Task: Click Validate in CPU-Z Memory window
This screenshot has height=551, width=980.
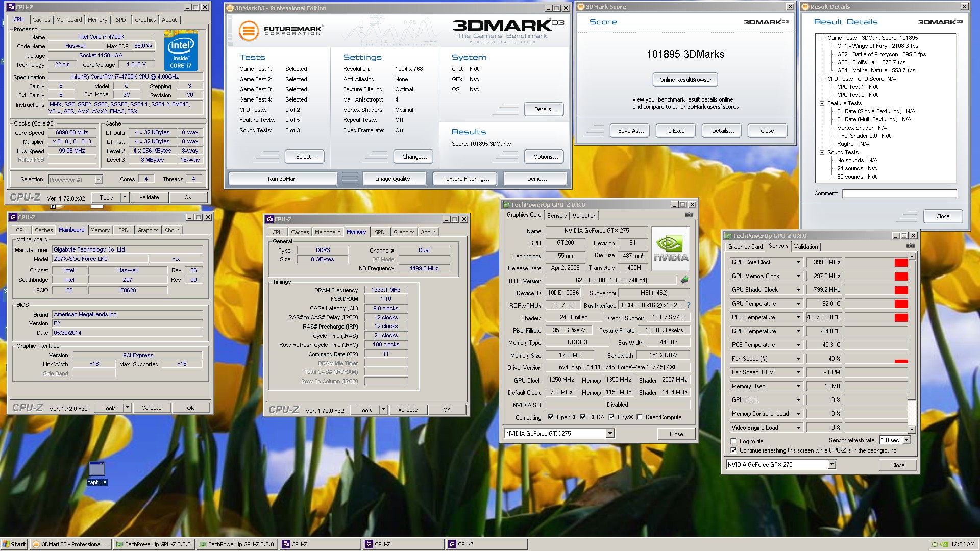Action: pos(408,410)
